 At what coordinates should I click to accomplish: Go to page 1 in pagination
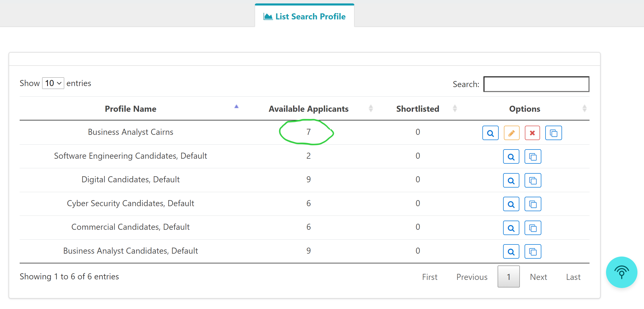(x=508, y=277)
